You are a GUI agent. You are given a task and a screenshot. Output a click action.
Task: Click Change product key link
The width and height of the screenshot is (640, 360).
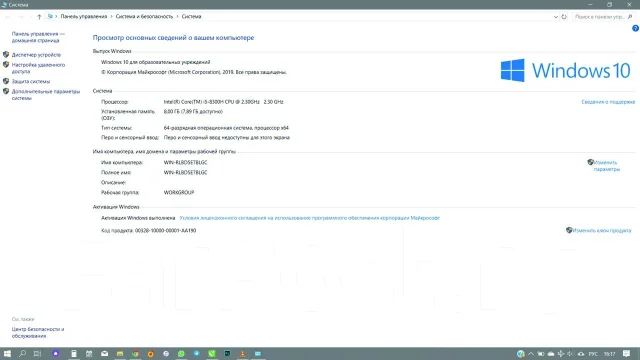[602, 231]
